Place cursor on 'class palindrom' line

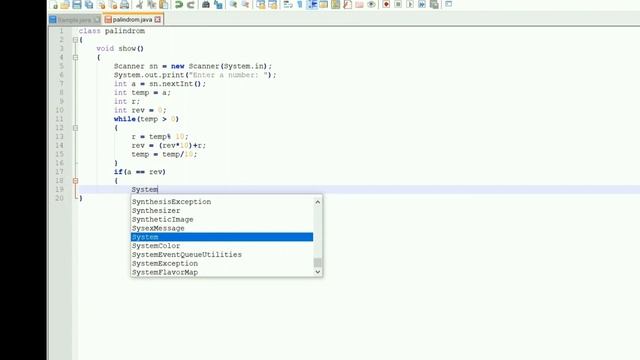pyautogui.click(x=112, y=31)
